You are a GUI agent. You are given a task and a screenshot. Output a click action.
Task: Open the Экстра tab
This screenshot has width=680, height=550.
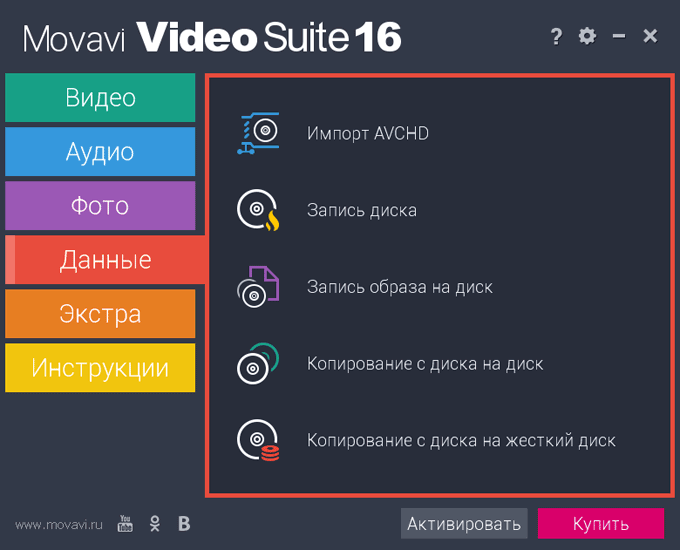pyautogui.click(x=100, y=314)
